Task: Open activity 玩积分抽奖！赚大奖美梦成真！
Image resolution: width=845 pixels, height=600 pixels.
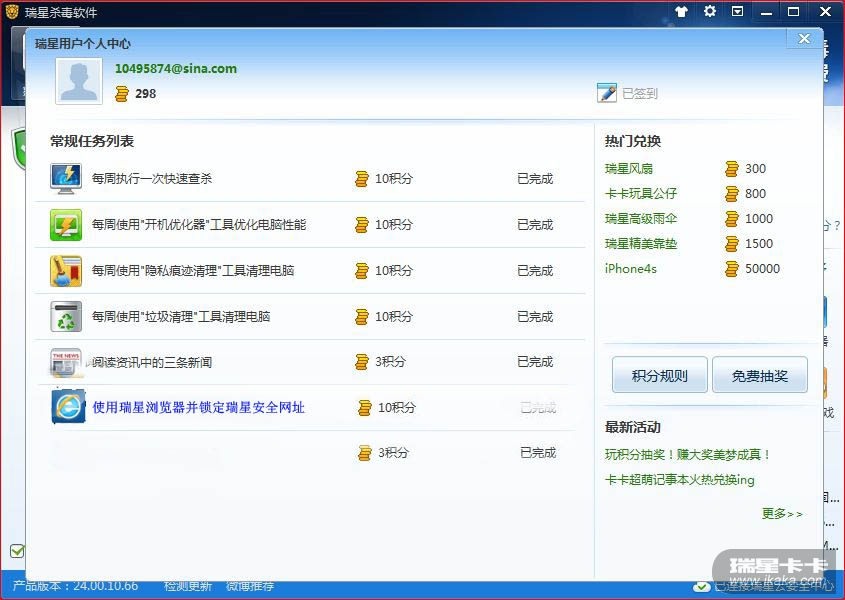Action: (687, 455)
